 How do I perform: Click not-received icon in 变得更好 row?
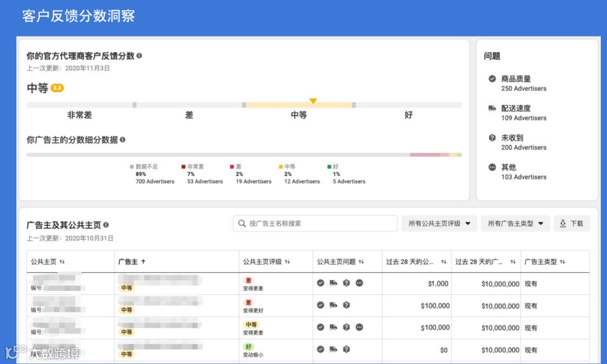coord(346,305)
